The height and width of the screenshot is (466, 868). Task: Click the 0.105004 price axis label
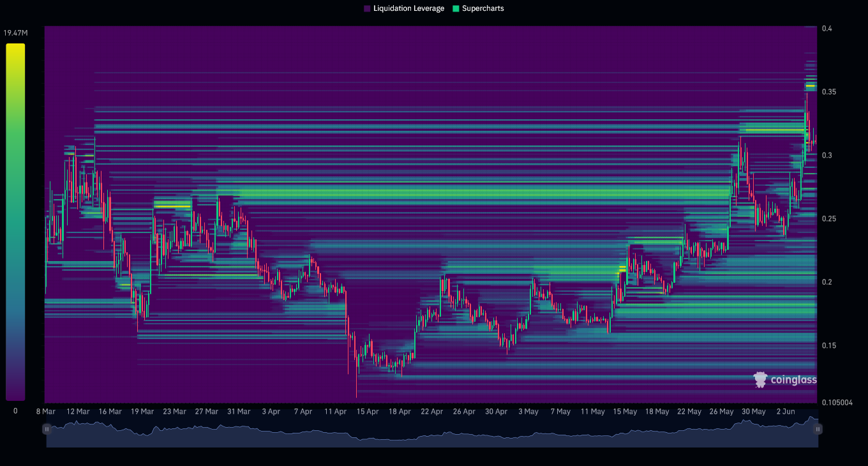(837, 403)
